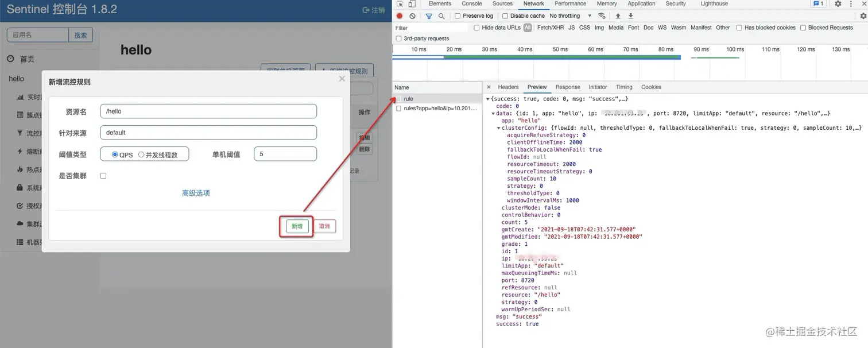Viewport: 868px width, 348px height.
Task: Open the Lighthouse tab
Action: [714, 3]
